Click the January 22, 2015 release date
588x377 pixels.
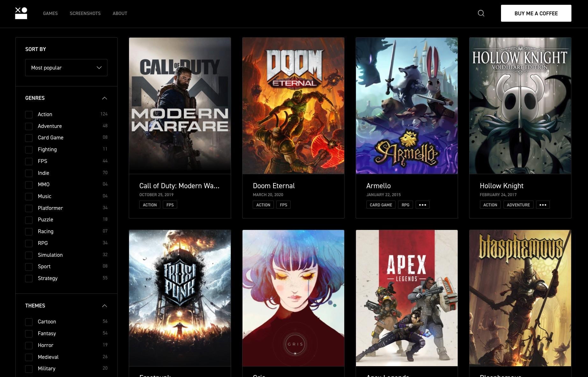(383, 195)
